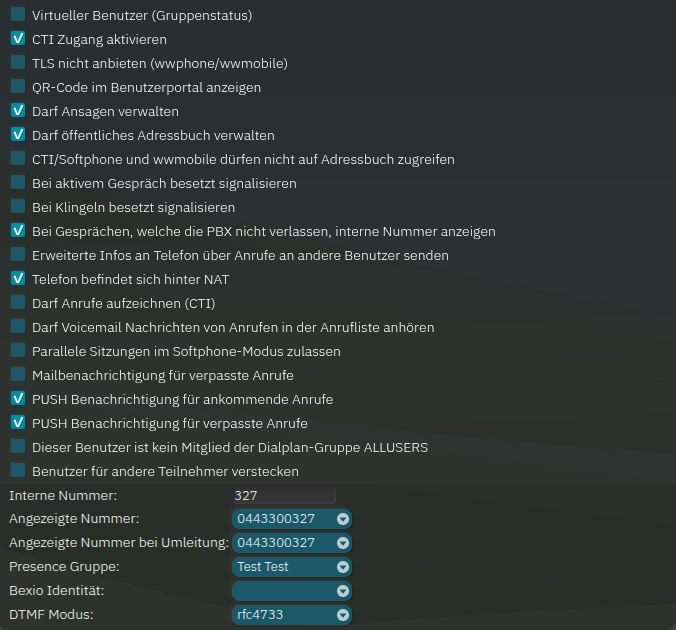Open the Angezeigte Nummer dropdown

[291, 519]
